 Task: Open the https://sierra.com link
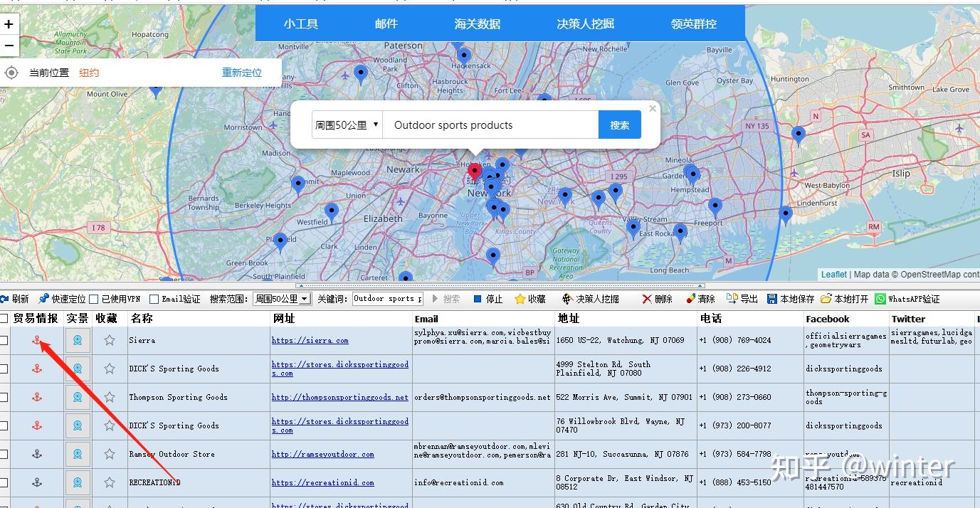(x=310, y=340)
